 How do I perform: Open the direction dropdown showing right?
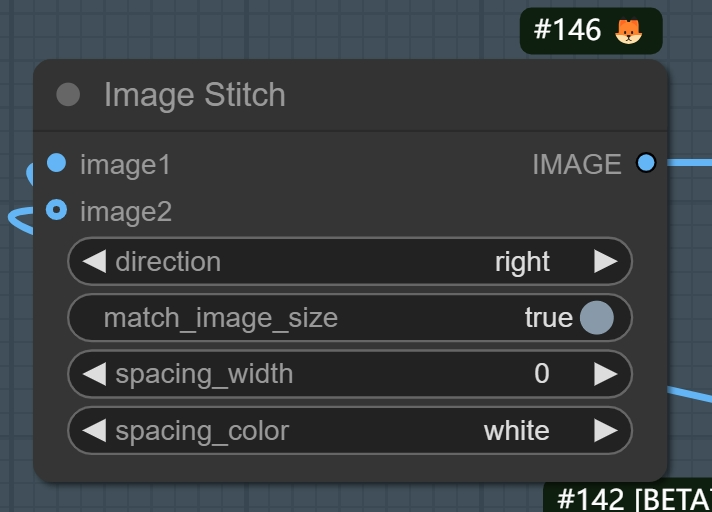pos(522,262)
